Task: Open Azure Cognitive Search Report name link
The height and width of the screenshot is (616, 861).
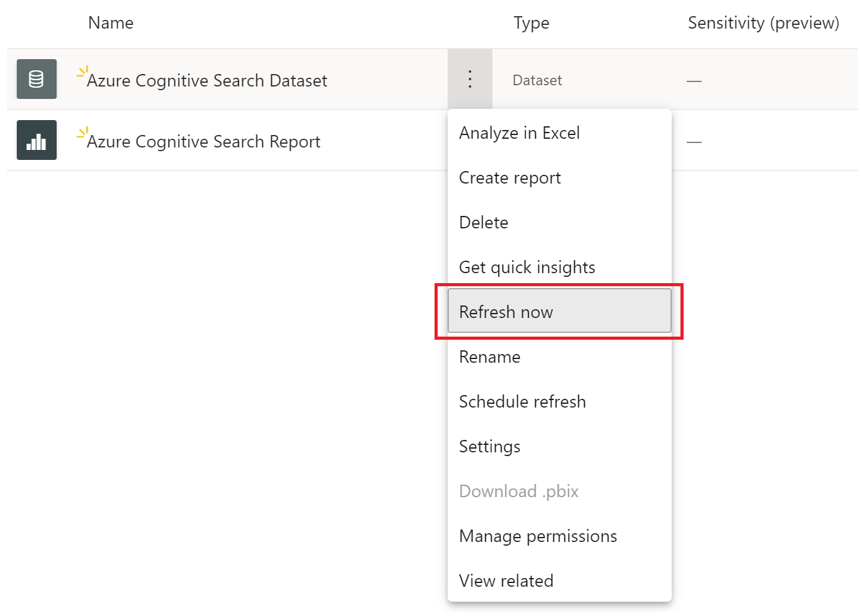Action: [204, 142]
